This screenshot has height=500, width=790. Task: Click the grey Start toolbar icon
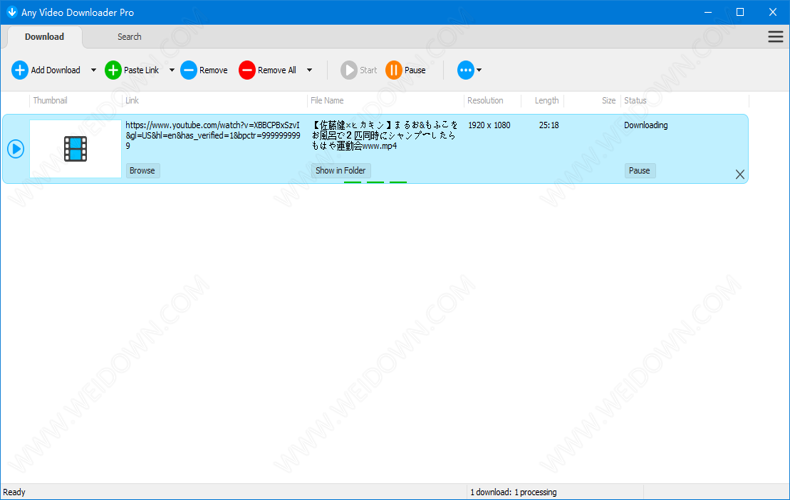tap(349, 70)
